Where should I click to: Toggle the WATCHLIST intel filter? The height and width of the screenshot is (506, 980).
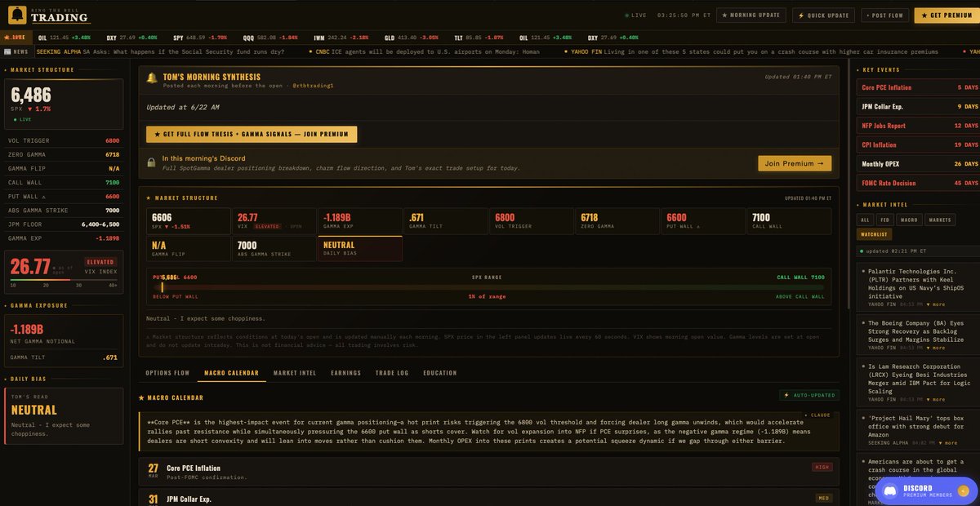click(873, 234)
